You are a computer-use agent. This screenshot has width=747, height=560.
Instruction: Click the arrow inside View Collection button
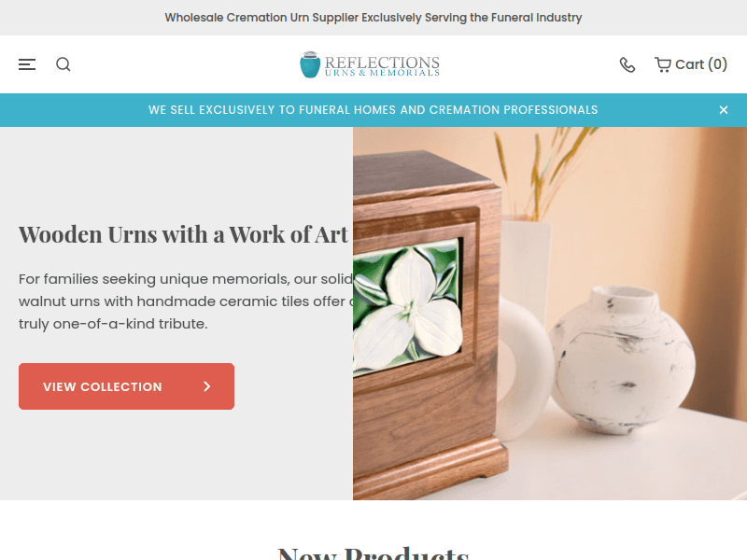coord(206,386)
